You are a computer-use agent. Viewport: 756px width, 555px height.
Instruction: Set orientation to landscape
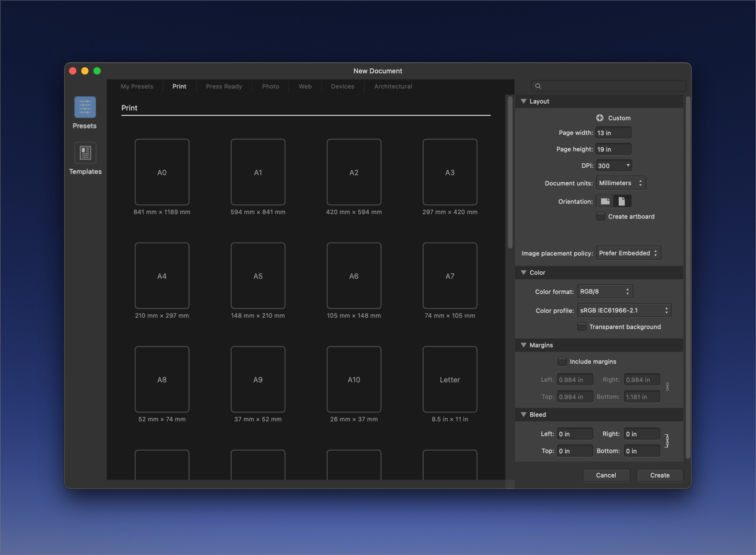pos(605,201)
